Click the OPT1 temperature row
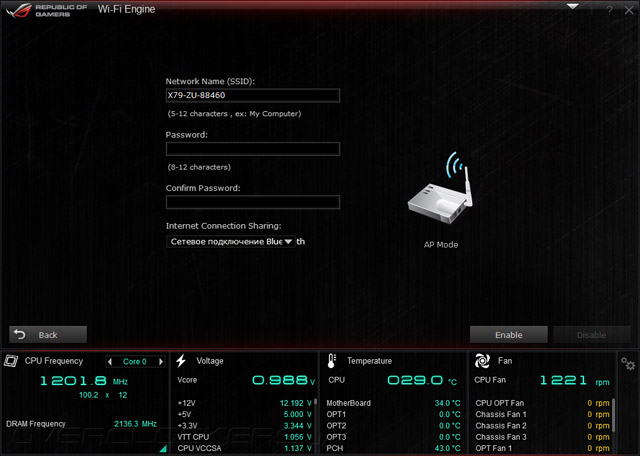The height and width of the screenshot is (456, 640). [393, 414]
